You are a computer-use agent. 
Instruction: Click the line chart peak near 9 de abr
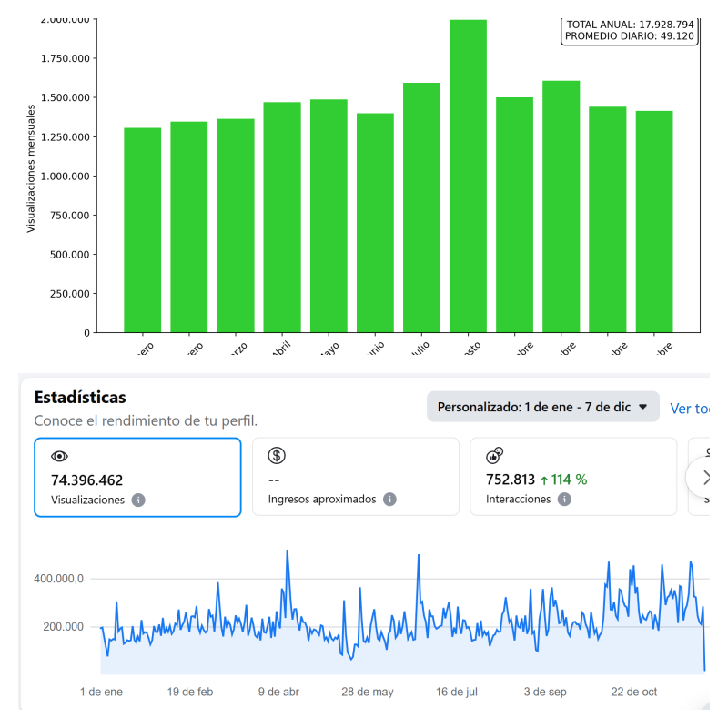click(288, 551)
